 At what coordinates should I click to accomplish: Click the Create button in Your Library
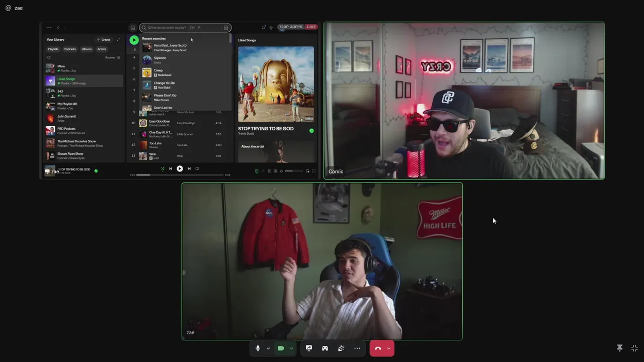(x=103, y=40)
